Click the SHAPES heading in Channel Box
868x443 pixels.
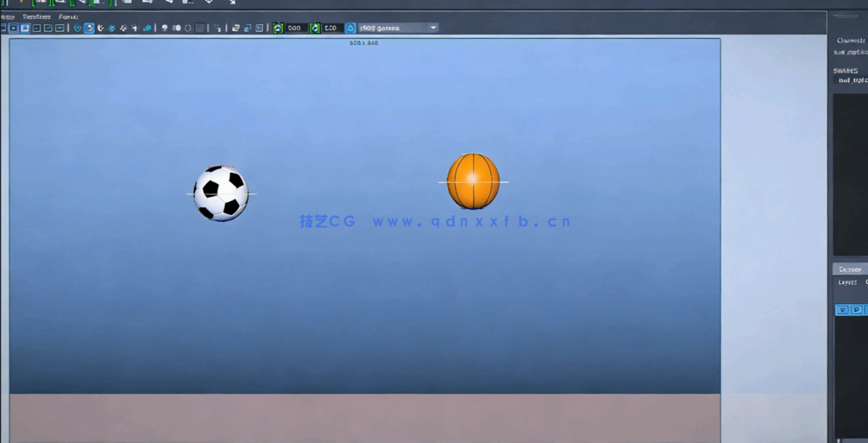pos(846,70)
